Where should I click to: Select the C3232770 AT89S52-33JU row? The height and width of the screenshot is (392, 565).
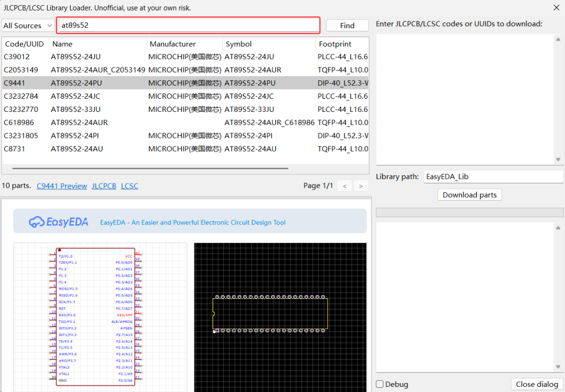click(x=186, y=109)
